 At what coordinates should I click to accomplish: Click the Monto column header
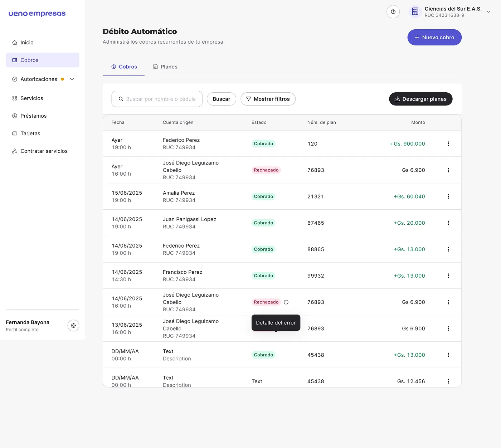[418, 122]
